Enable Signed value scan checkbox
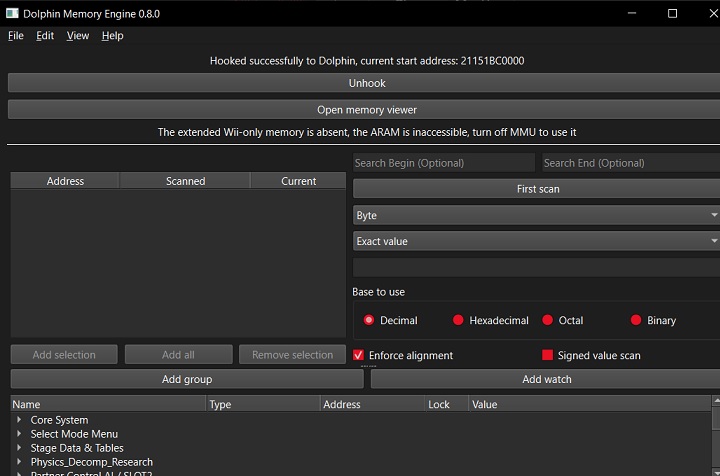 [547, 355]
